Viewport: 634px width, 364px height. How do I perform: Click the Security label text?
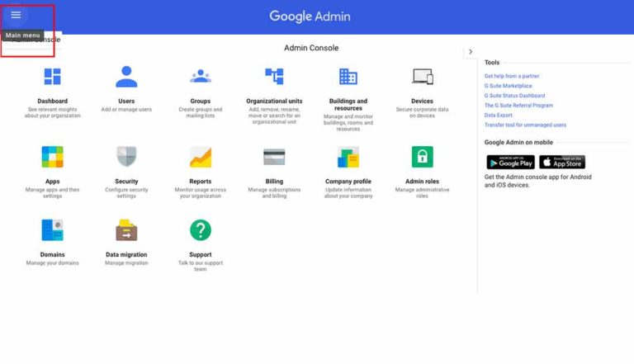click(x=126, y=182)
